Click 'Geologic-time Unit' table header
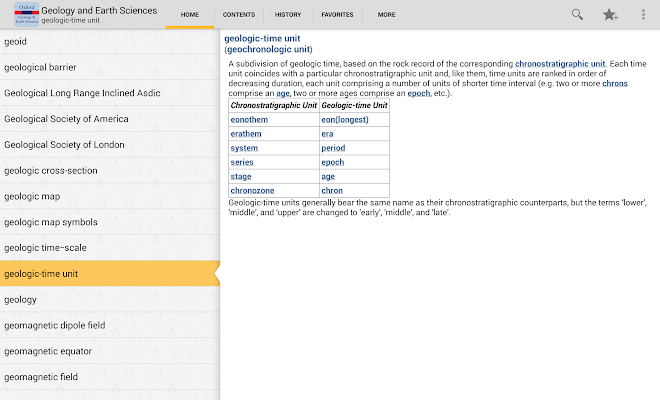Viewport: 660px width, 400px height. click(354, 105)
